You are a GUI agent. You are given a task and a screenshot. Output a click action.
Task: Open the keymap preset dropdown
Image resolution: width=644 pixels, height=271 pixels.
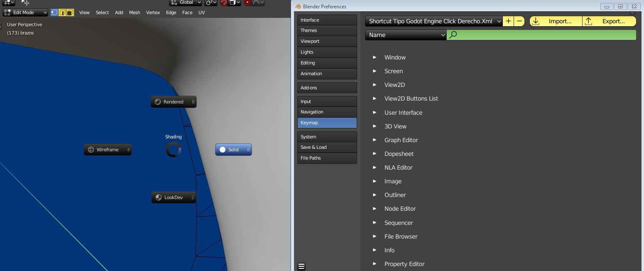(x=434, y=21)
